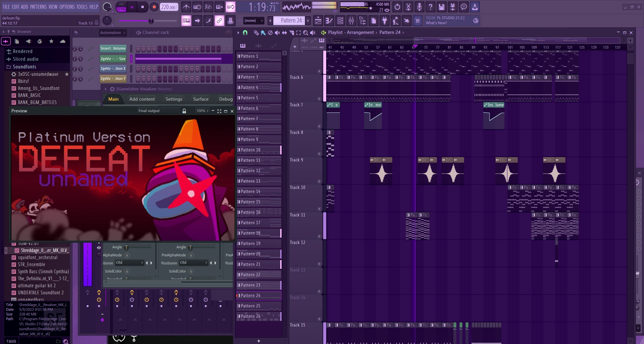Toggle the lock icon in Preview window
This screenshot has height=344, width=644.
pos(184,111)
